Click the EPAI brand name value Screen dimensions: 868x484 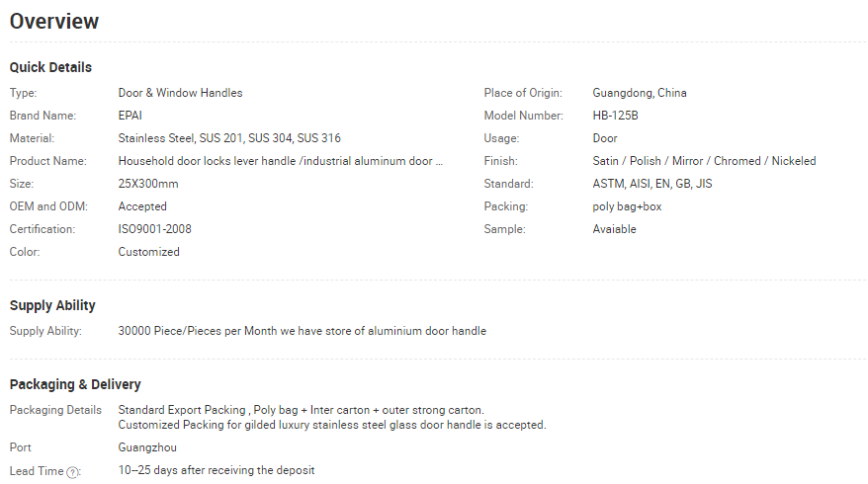(x=130, y=116)
